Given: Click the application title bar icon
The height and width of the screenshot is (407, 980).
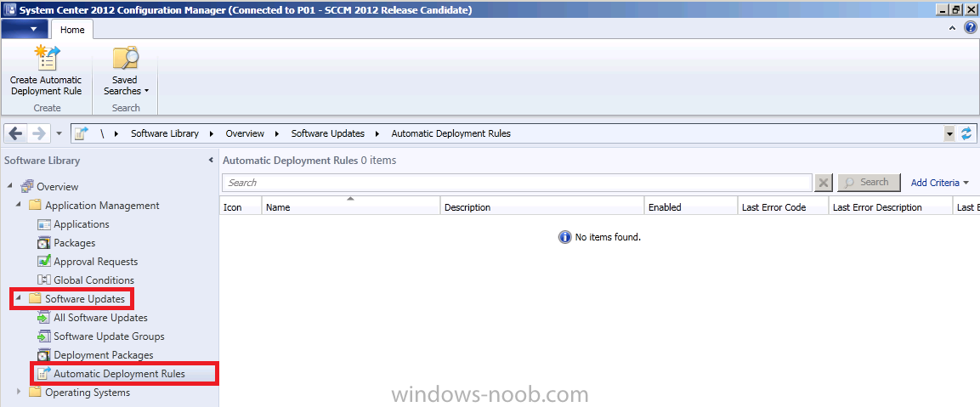Looking at the screenshot, I should tap(9, 9).
